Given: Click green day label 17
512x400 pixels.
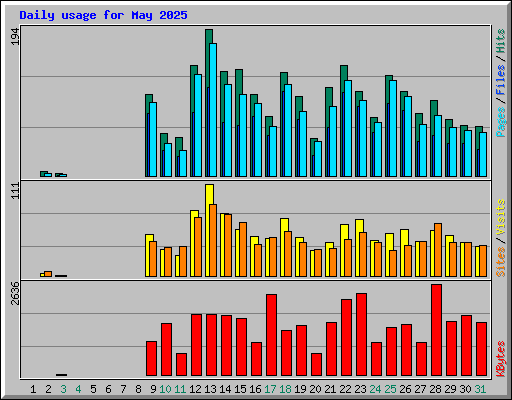Looking at the screenshot, I should pyautogui.click(x=270, y=389).
